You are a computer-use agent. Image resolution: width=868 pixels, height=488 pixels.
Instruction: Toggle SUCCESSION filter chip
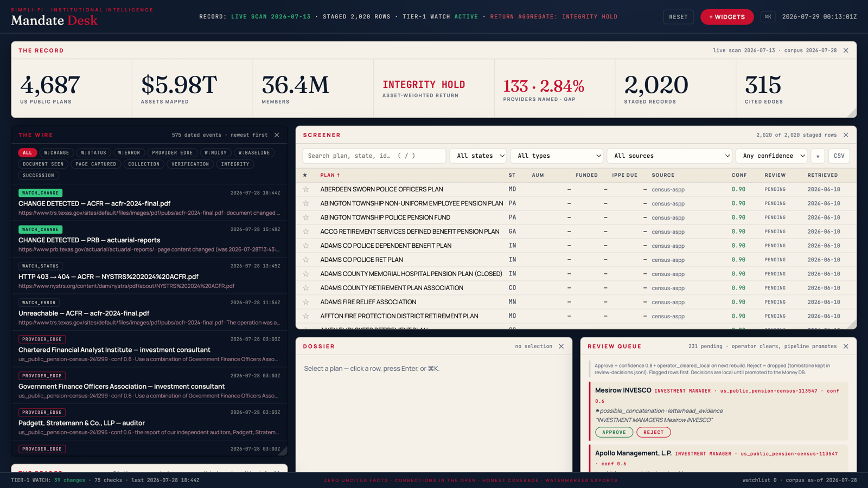click(39, 176)
